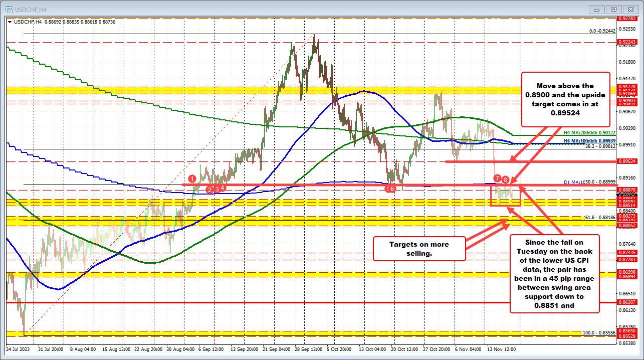Select circled marker 7 above the swing area
The image size is (644, 360).
497,178
